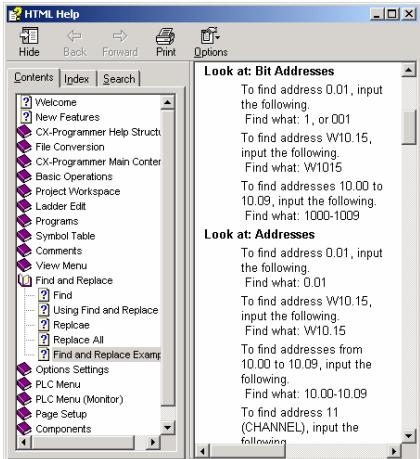The height and width of the screenshot is (459, 420).
Task: Click the topic pane scroll-right arrow
Action: coord(395,451)
